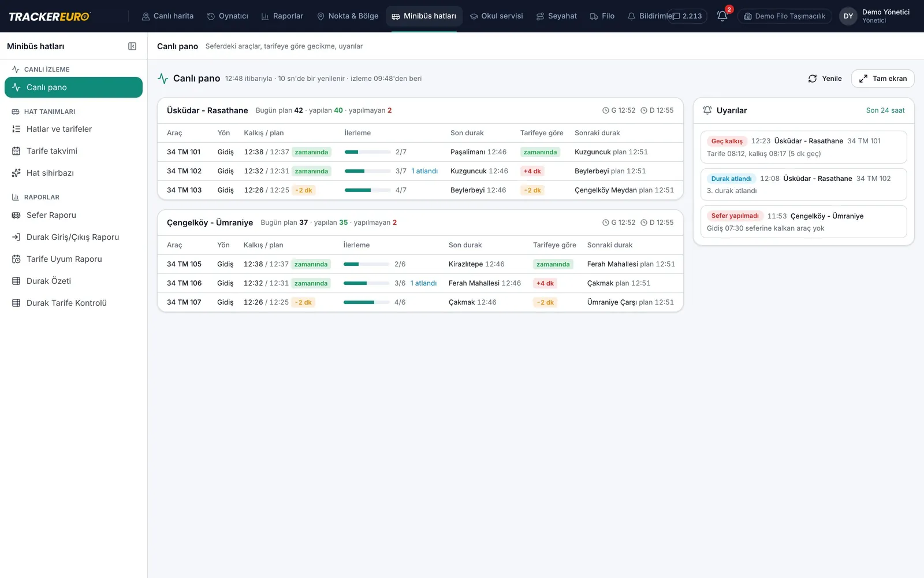This screenshot has height=578, width=924.
Task: Collapse the Minibüs hatları sidebar panel icon
Action: pos(132,46)
